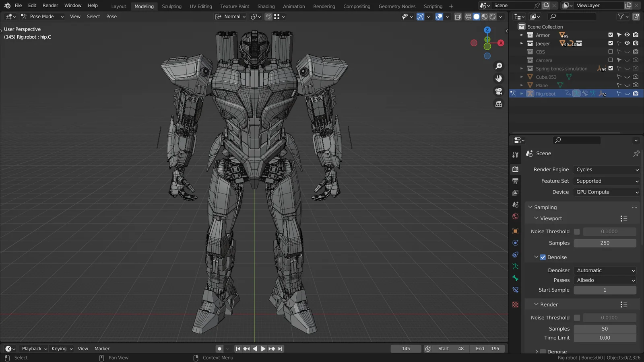Viewport: 644px width, 362px height.
Task: Toggle X-Ray shading in the viewport header
Action: (x=458, y=16)
